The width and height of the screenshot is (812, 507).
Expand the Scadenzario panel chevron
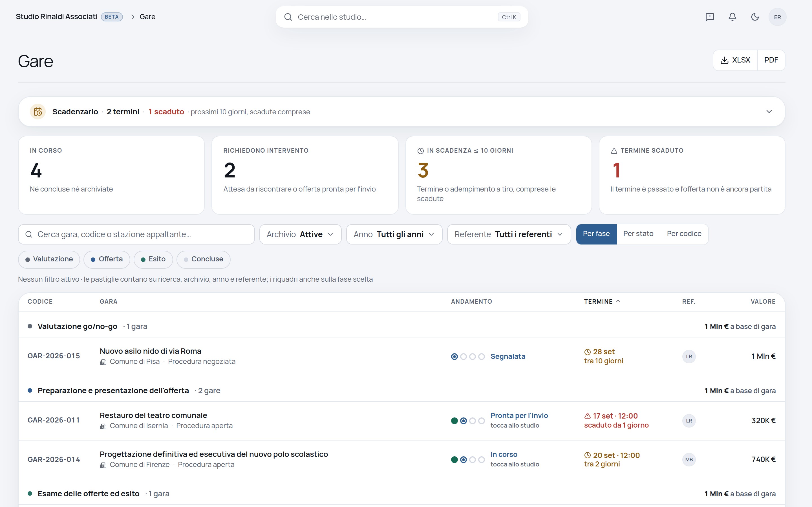(769, 112)
